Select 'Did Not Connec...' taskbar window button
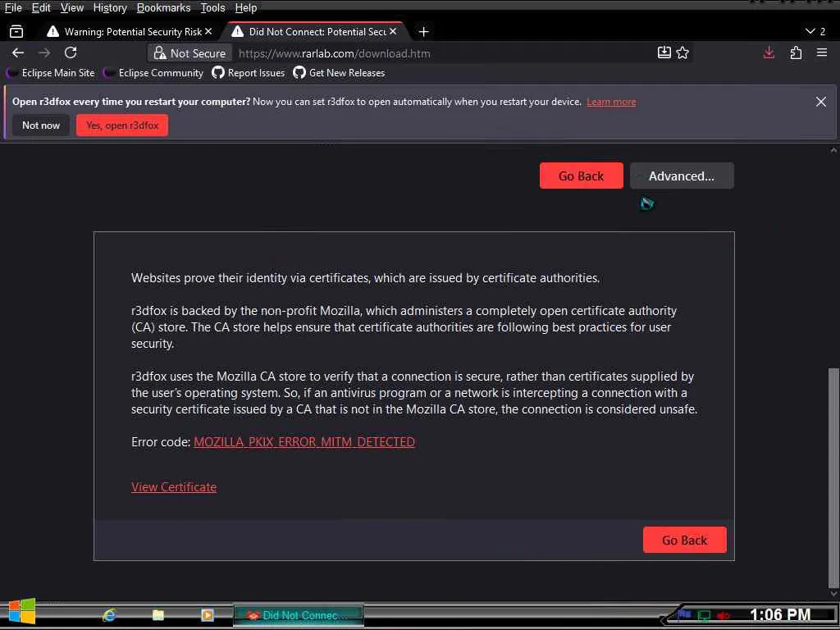The height and width of the screenshot is (630, 840). [299, 615]
